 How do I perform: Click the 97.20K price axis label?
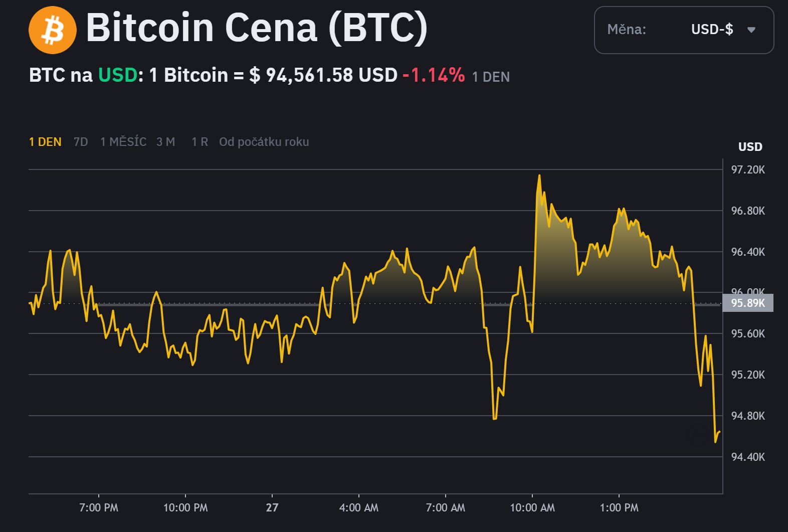click(748, 169)
